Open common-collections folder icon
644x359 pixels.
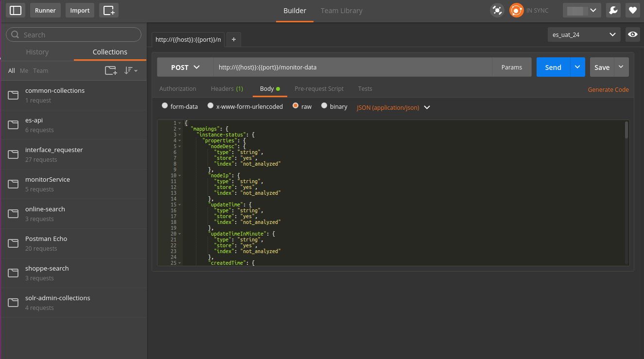pos(13,95)
